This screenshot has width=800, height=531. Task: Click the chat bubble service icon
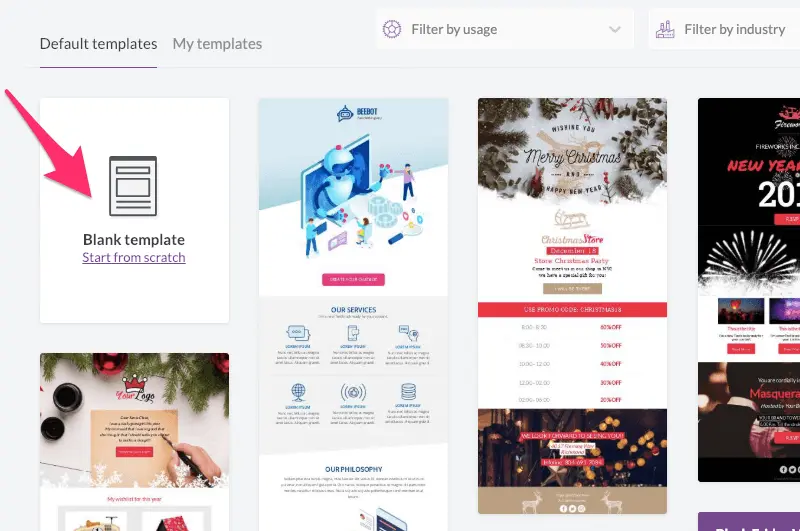click(298, 333)
